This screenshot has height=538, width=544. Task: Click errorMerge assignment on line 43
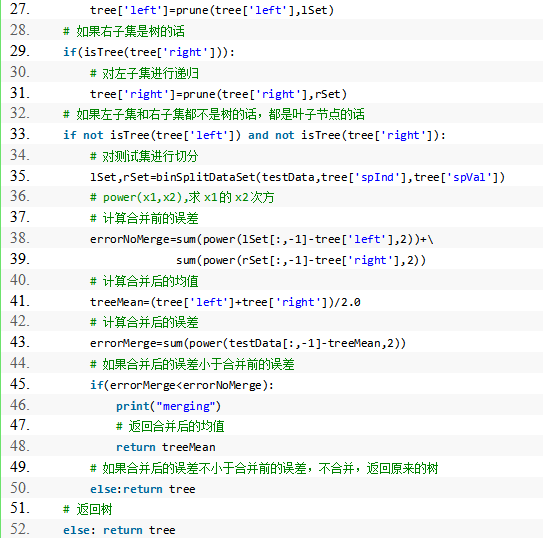(248, 343)
